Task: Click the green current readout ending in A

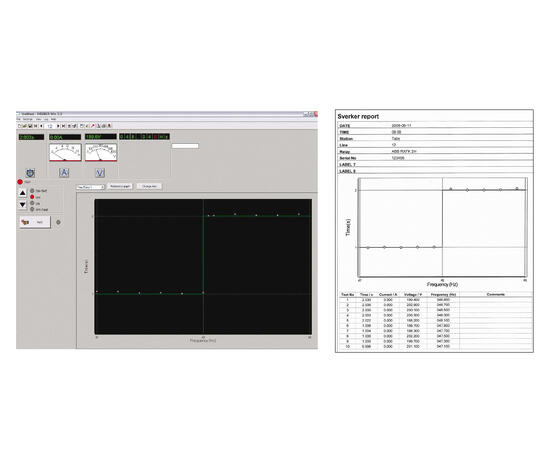Action: [x=65, y=137]
